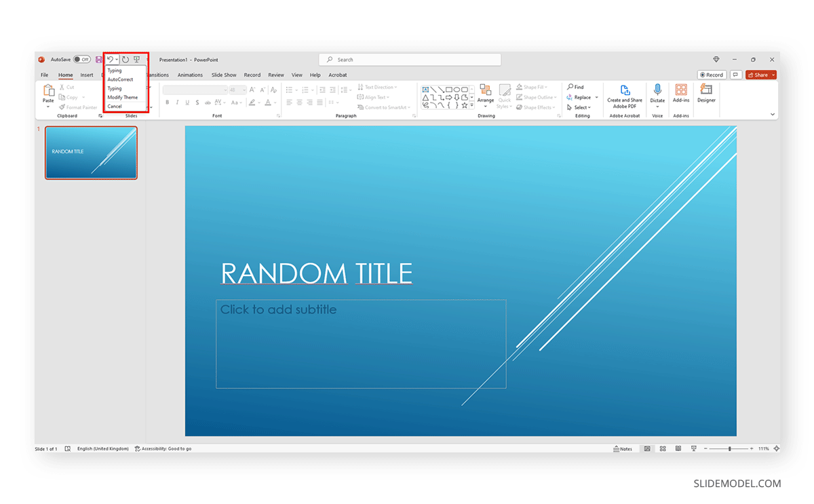Open the Replace tool

click(581, 97)
